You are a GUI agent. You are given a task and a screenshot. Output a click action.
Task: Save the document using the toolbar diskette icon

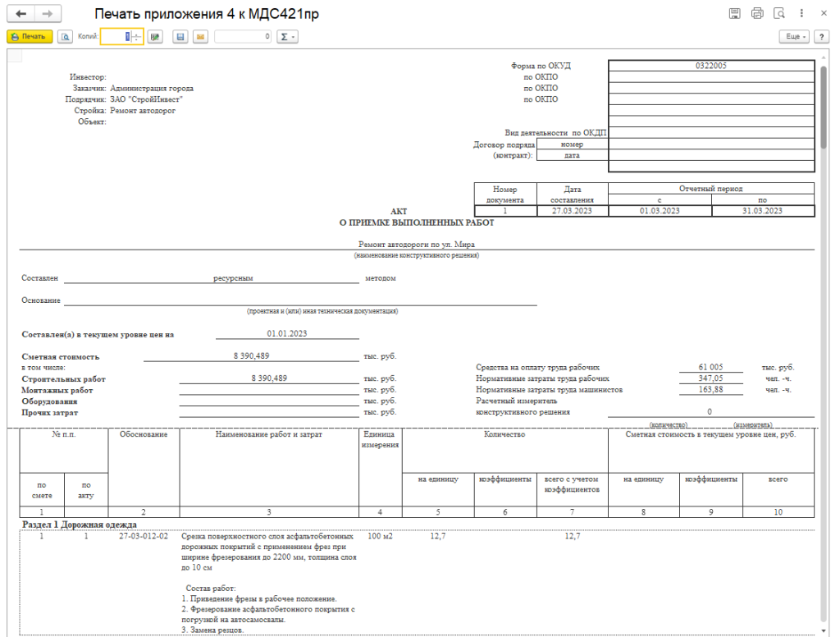179,37
